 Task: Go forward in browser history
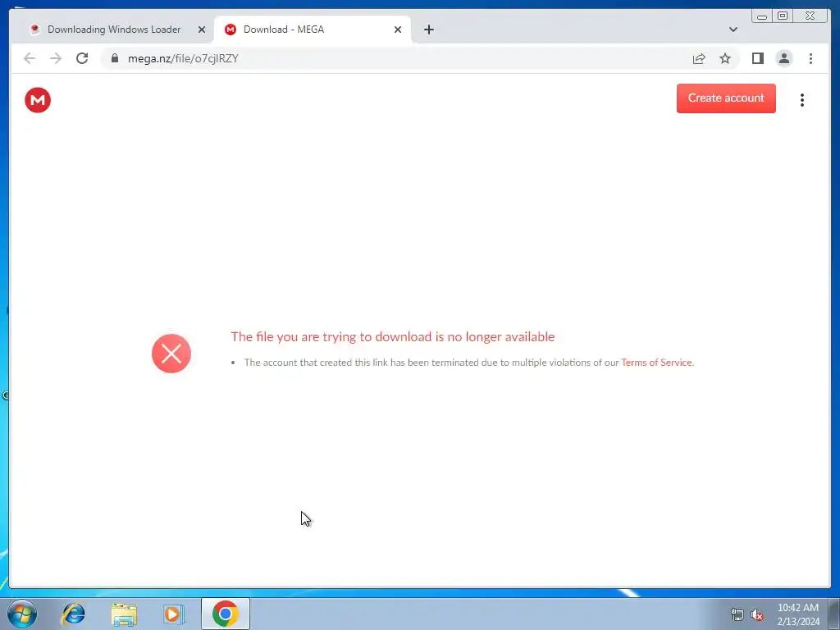56,58
